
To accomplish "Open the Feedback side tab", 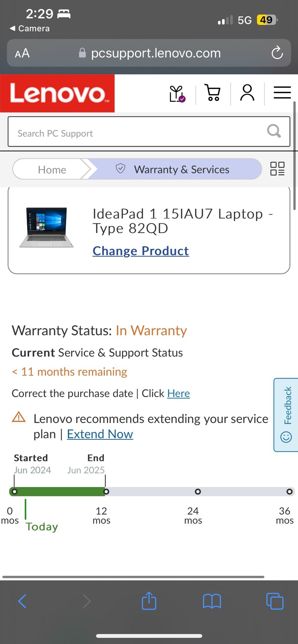I will [287, 415].
